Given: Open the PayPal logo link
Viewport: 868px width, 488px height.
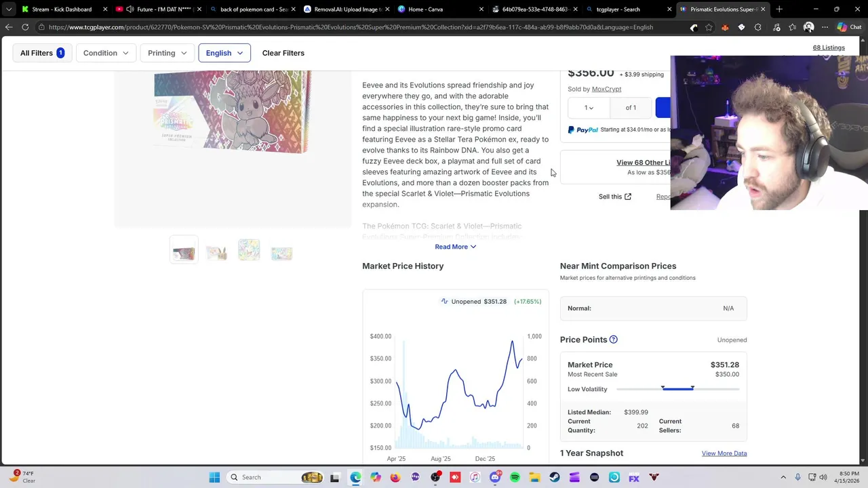Looking at the screenshot, I should point(583,129).
